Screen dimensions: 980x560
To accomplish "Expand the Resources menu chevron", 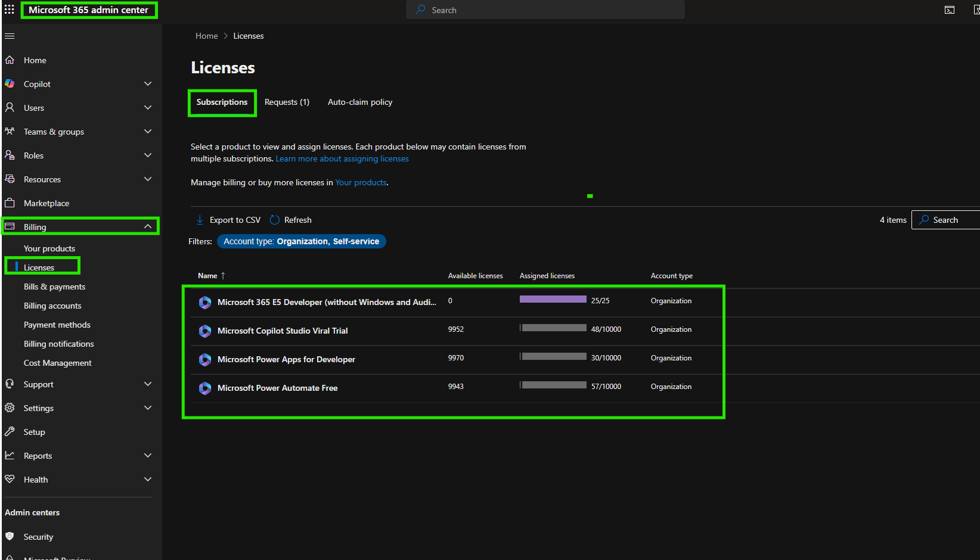I will click(x=148, y=179).
